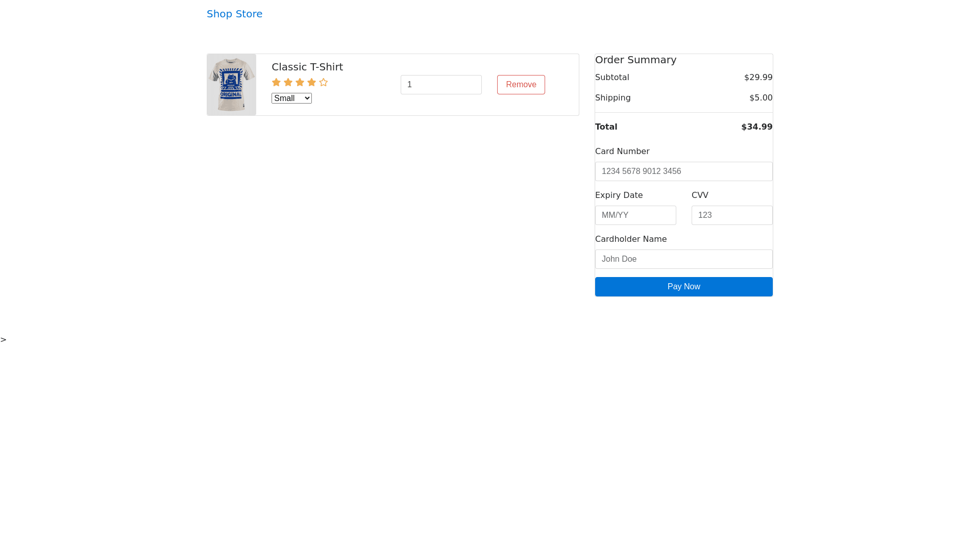The image size is (980, 551).
Task: Focus the quantity input field
Action: [440, 85]
